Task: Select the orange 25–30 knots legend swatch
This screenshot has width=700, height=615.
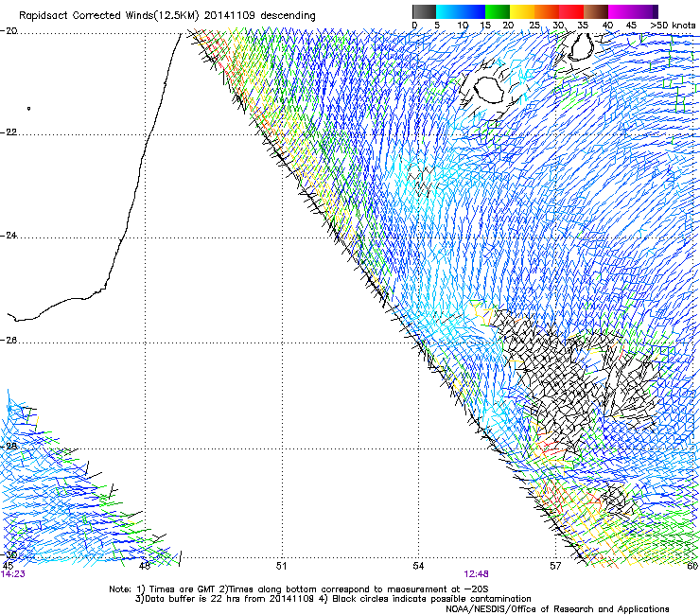Action: tap(547, 11)
